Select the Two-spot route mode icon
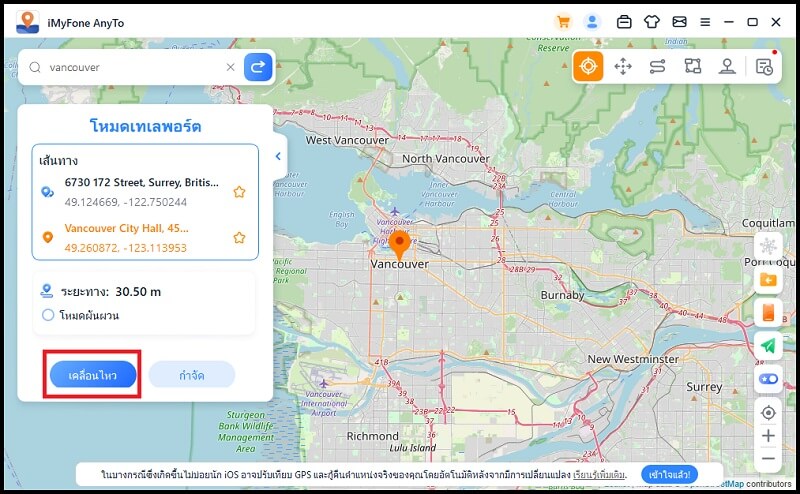 tap(658, 66)
